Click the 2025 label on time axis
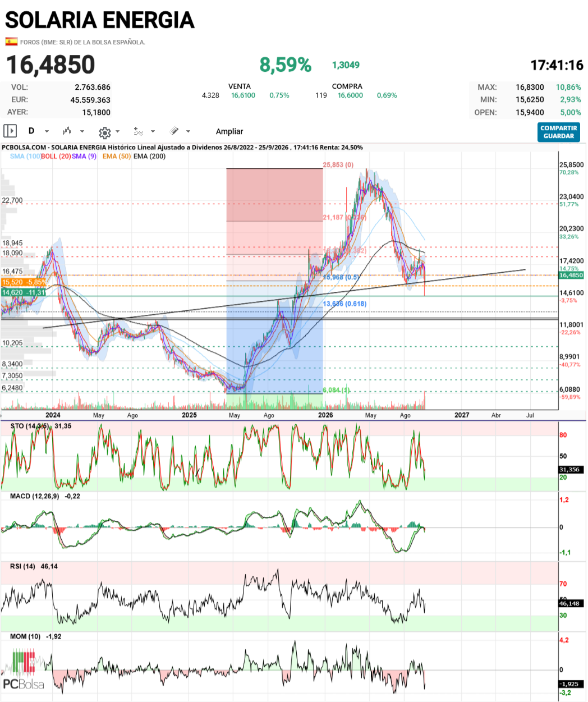Image resolution: width=588 pixels, height=702 pixels. click(189, 415)
